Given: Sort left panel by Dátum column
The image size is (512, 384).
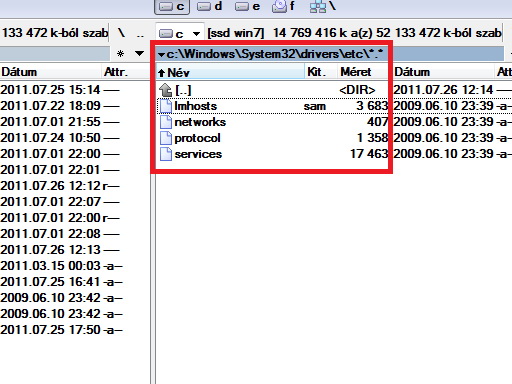Looking at the screenshot, I should pyautogui.click(x=51, y=72).
